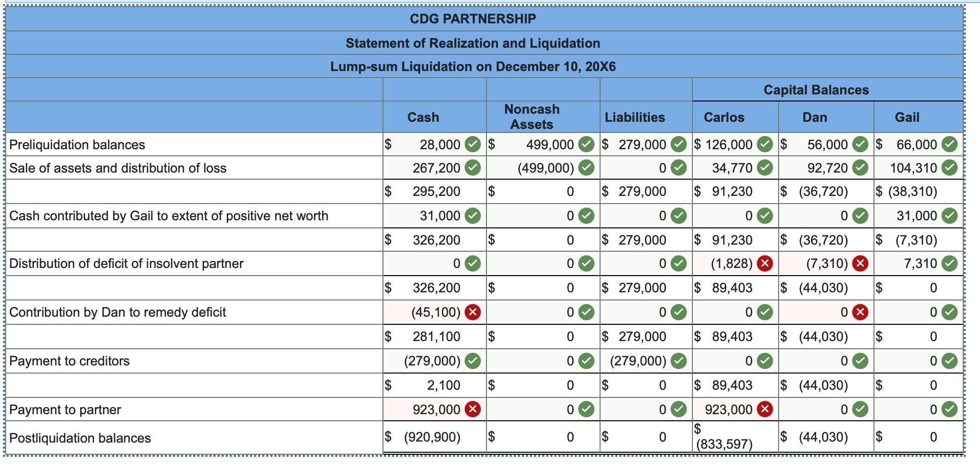Click the 'Payment to creditors' row label
Image resolution: width=980 pixels, height=470 pixels.
point(69,361)
